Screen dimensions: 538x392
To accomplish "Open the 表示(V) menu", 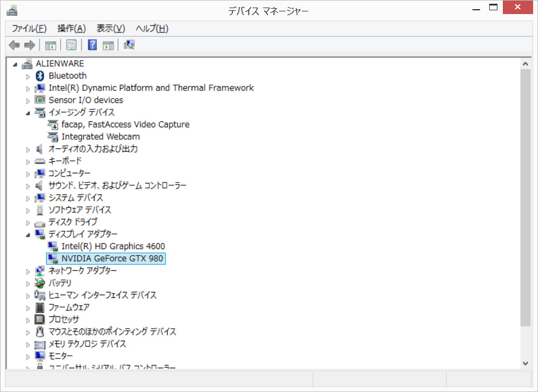I will pos(111,29).
